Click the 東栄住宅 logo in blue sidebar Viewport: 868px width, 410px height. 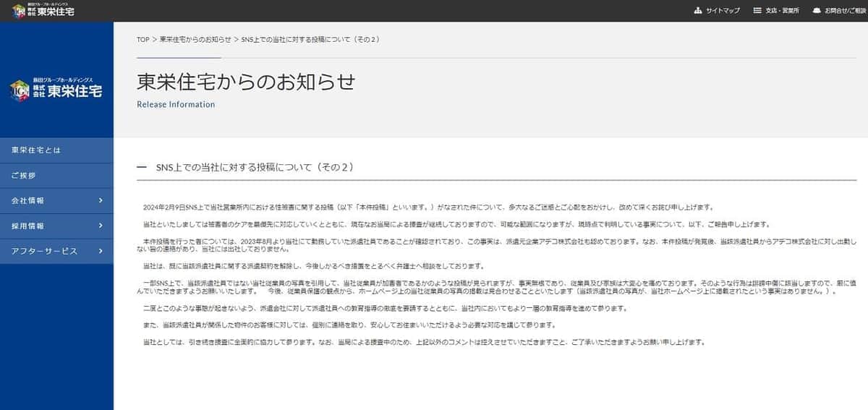(56, 90)
